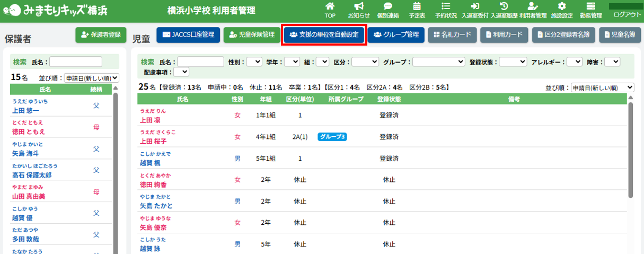This screenshot has width=644, height=254.
Task: Go to TOP home icon
Action: click(x=330, y=6)
